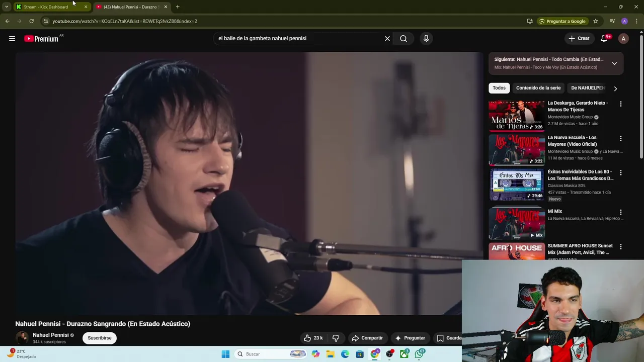Open the Windows Start menu

coord(225,354)
